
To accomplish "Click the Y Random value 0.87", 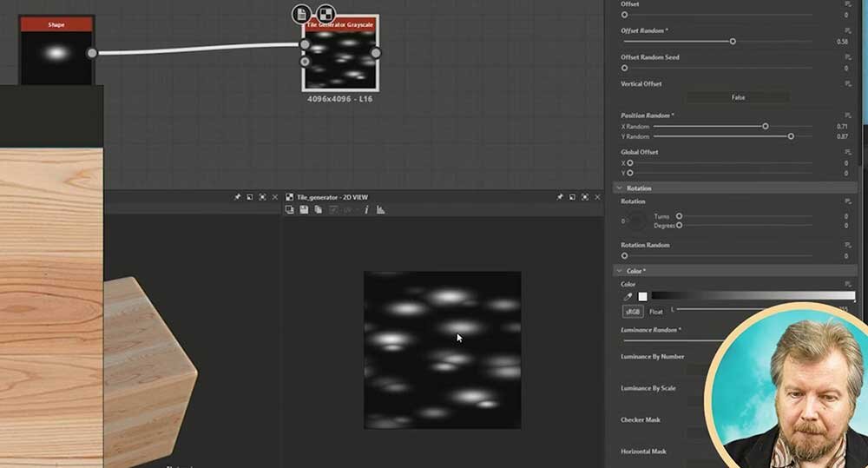I will click(842, 137).
